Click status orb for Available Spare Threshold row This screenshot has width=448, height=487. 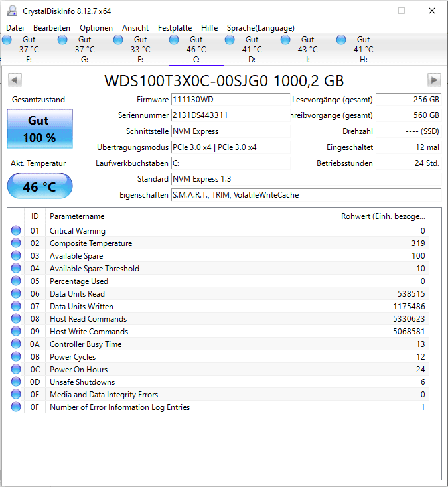[x=16, y=268]
